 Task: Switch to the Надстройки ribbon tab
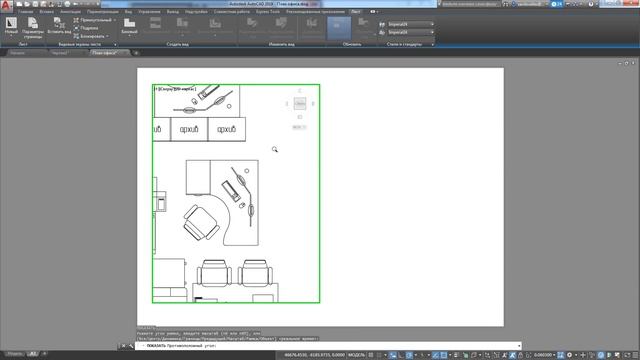pyautogui.click(x=196, y=11)
